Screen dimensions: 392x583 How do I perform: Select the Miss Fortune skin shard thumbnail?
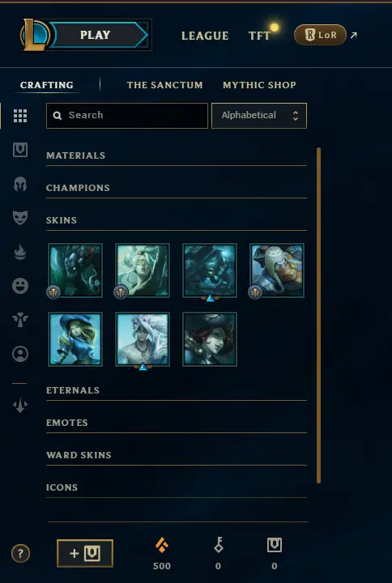click(210, 339)
